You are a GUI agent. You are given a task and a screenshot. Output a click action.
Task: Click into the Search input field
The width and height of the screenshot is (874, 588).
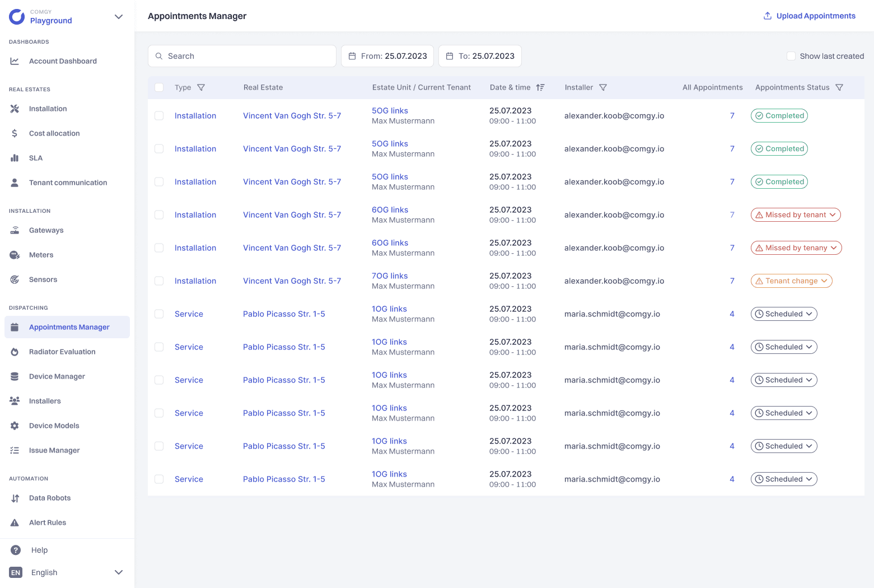pos(242,56)
